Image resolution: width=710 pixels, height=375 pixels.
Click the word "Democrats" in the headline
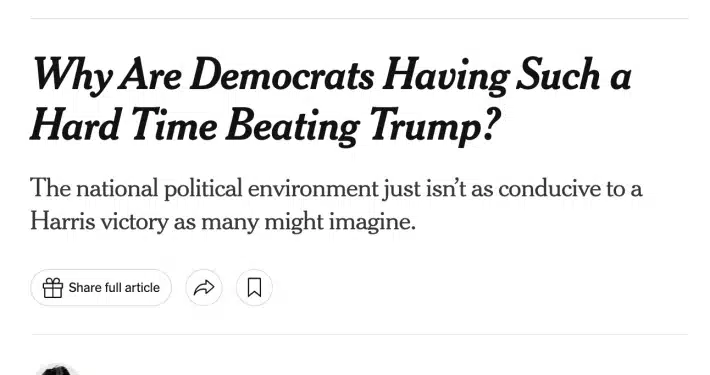[282, 75]
